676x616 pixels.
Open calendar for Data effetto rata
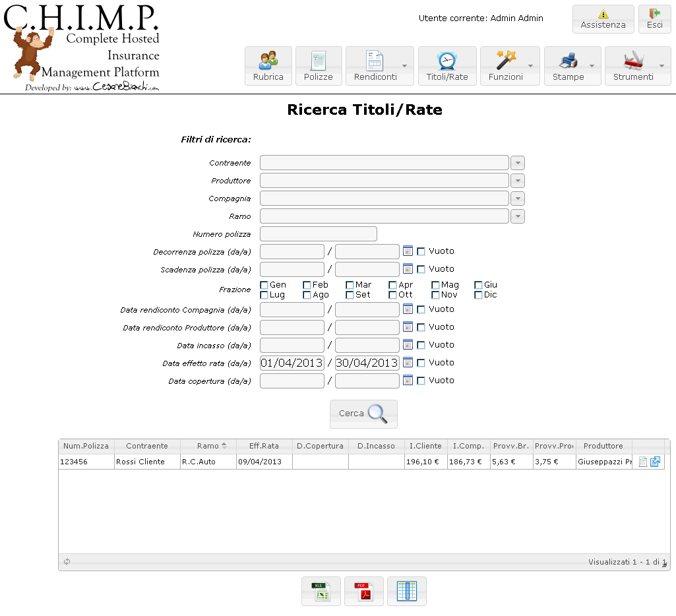[x=408, y=363]
